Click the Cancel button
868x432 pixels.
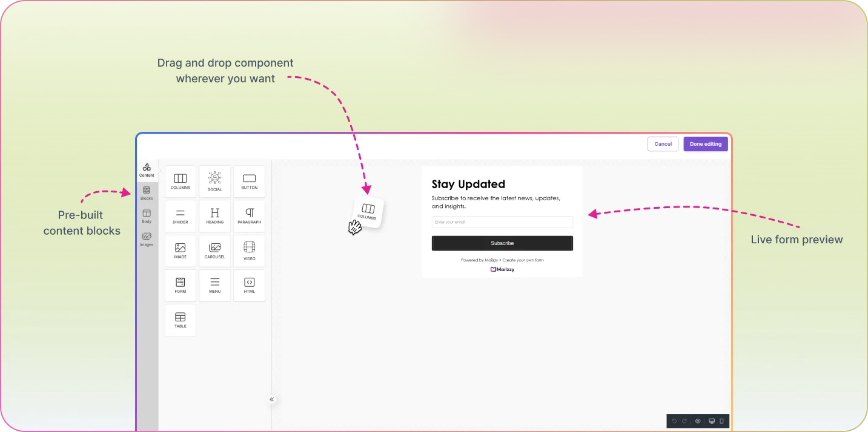pos(663,144)
